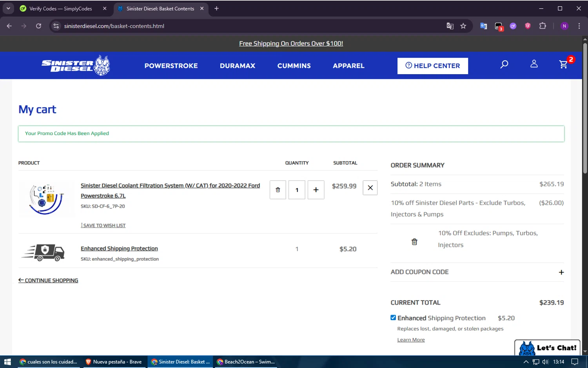Click the shipping protection truck thumbnail

44,252
